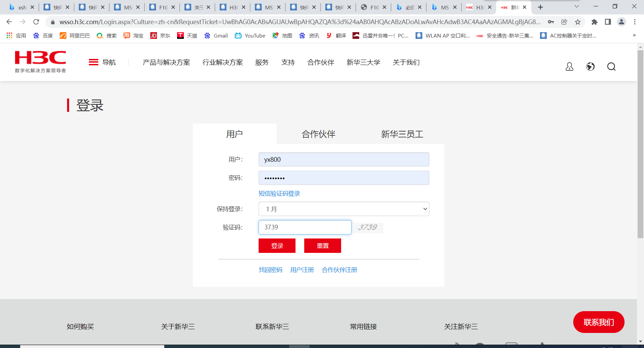Click the page vertical scrollbar
Image resolution: width=644 pixels, height=348 pixels.
coord(640,144)
